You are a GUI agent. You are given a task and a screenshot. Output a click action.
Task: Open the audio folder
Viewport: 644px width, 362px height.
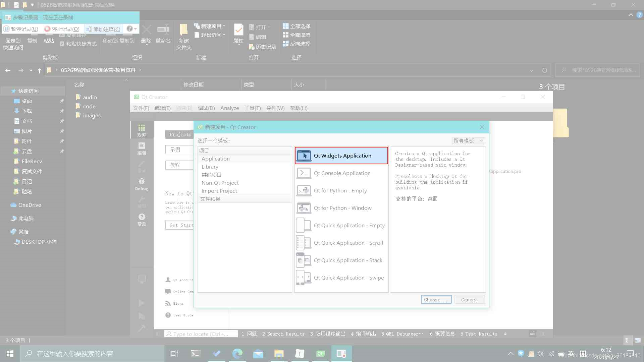pos(90,97)
